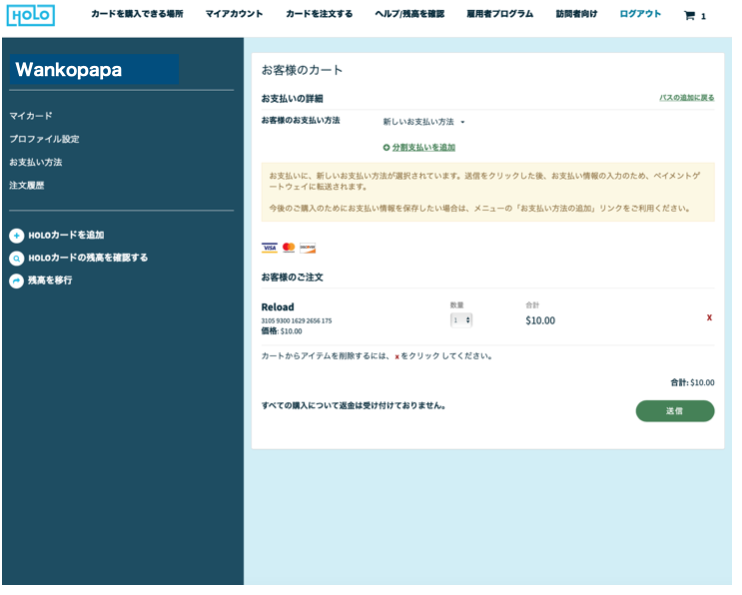Image resolution: width=742 pixels, height=595 pixels.
Task: Click the arrow icon beside 残高を移行
Action: (17, 281)
